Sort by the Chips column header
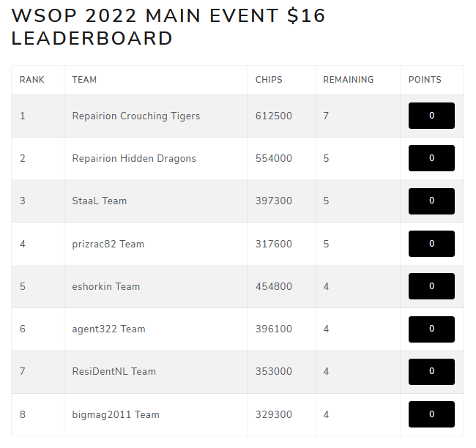 point(269,80)
